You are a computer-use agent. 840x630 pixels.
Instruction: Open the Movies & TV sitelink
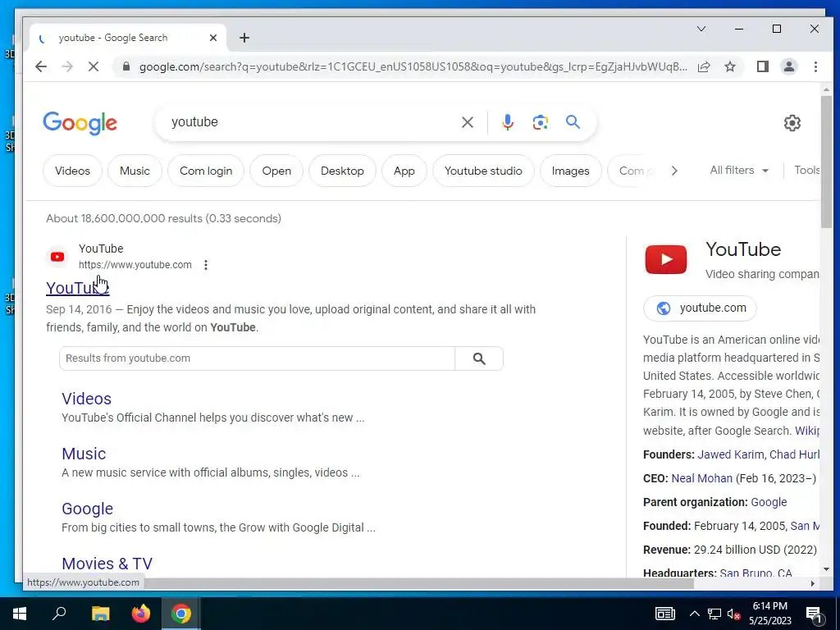coord(107,564)
